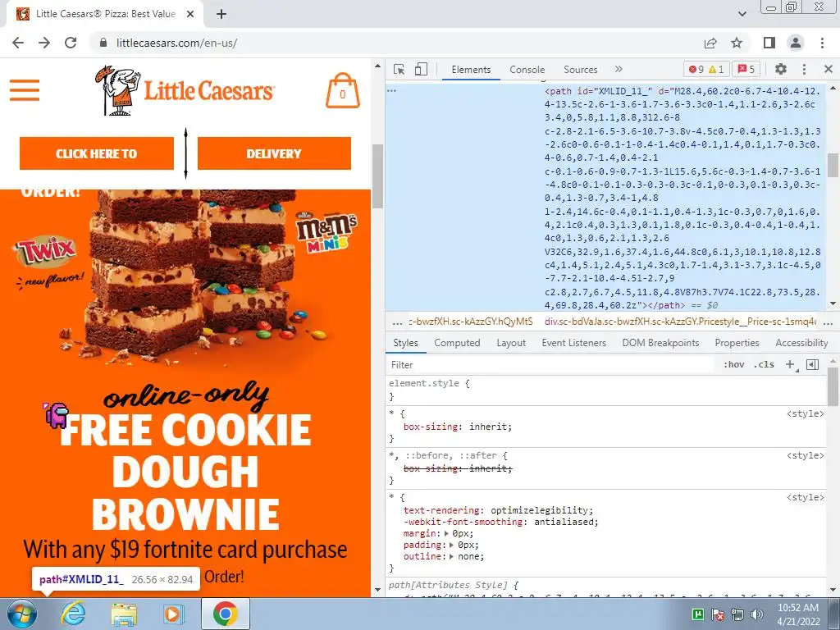Open the Properties tab
The height and width of the screenshot is (630, 840).
click(x=737, y=343)
